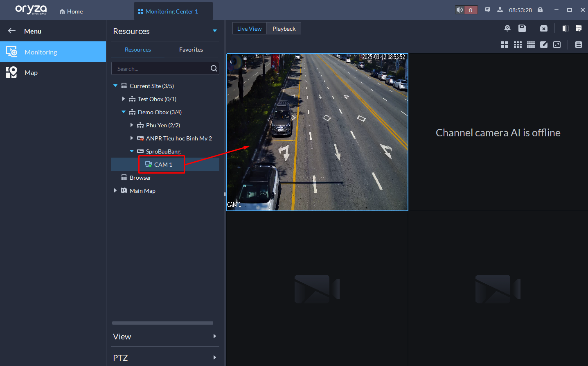
Task: Select the Phu Yen (2/2) label
Action: [x=163, y=125]
